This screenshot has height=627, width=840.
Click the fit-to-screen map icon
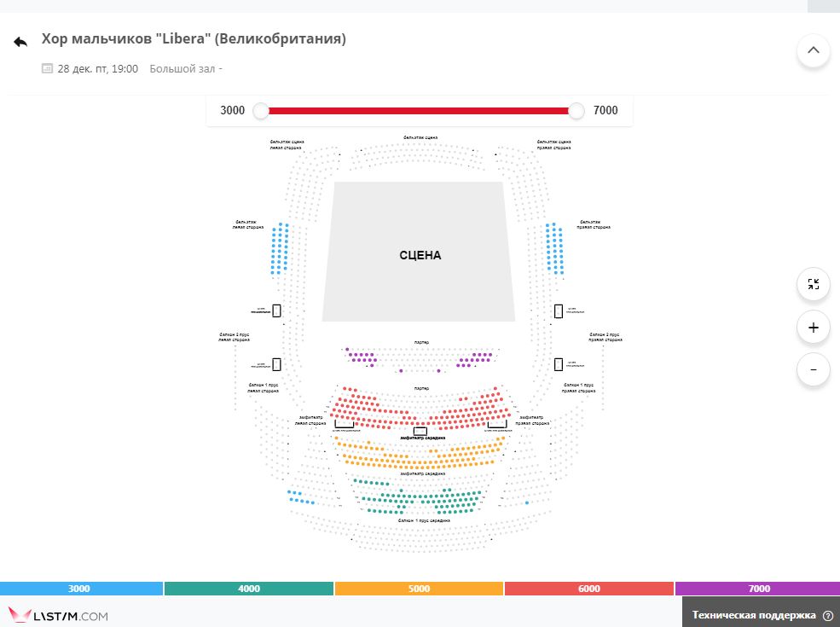click(x=814, y=284)
